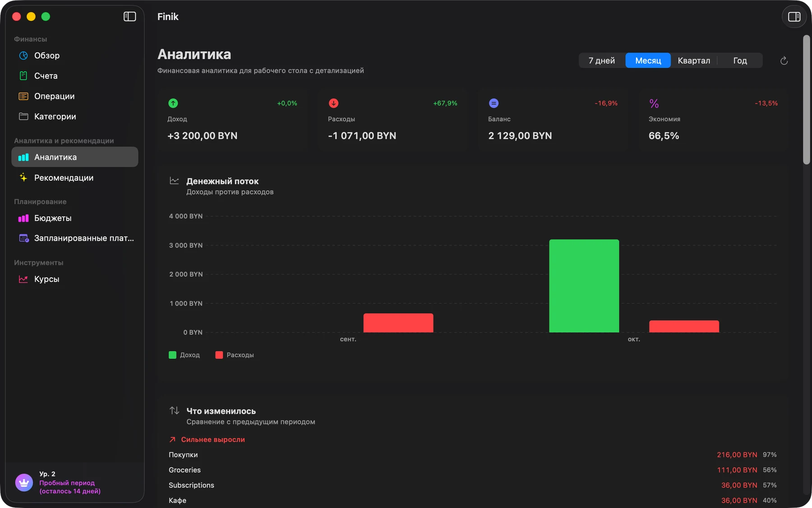The height and width of the screenshot is (508, 812).
Task: Switch period to Квартал
Action: [x=694, y=61]
